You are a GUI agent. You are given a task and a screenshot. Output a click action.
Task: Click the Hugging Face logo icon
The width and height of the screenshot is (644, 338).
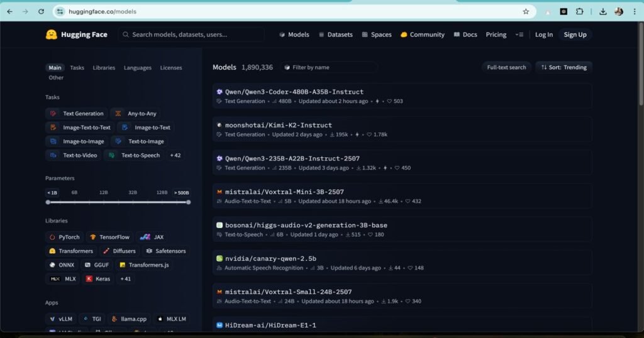(52, 35)
